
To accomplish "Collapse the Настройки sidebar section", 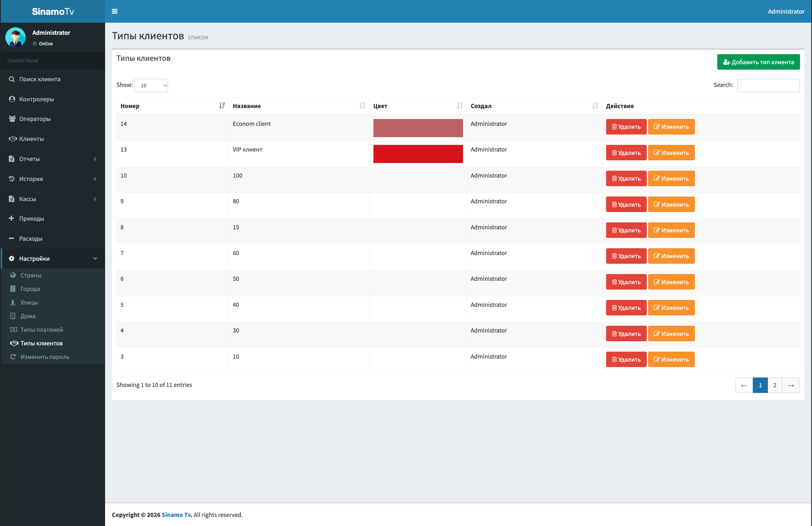I will (53, 258).
